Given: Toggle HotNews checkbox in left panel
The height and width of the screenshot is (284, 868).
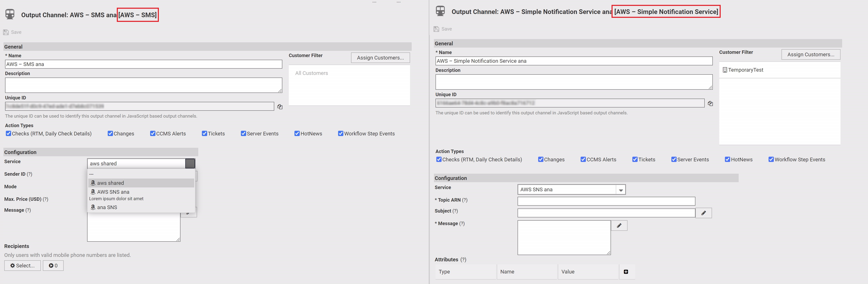Looking at the screenshot, I should coord(297,133).
